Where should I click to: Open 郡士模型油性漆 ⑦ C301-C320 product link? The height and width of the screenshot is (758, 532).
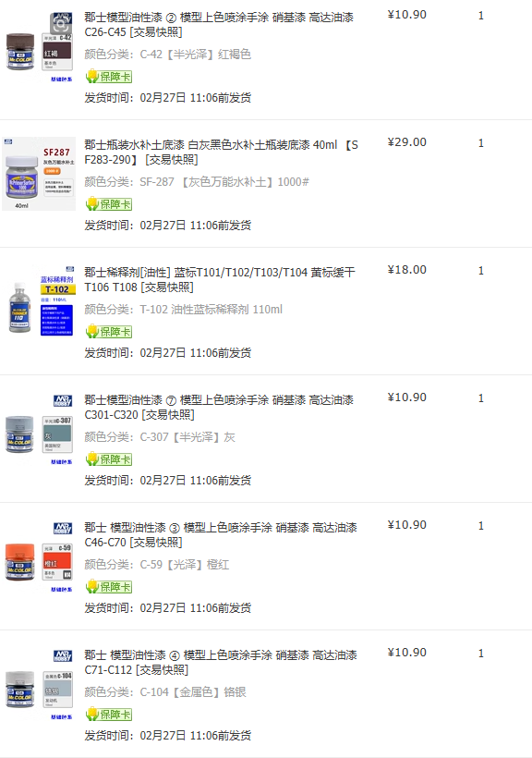pyautogui.click(x=219, y=408)
